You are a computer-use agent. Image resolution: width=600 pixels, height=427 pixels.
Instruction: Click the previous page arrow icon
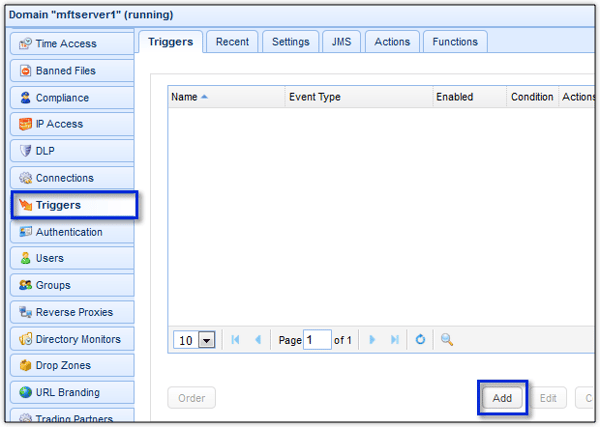point(258,339)
